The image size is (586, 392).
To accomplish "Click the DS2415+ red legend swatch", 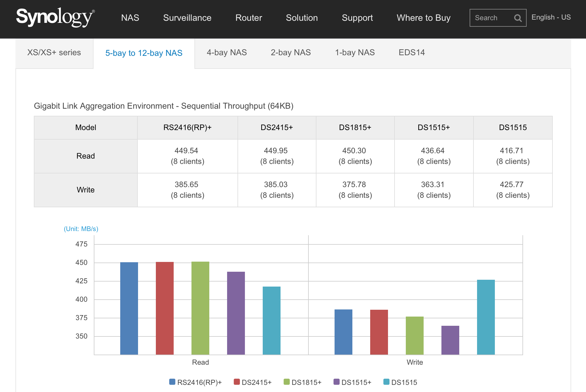I will (x=237, y=382).
